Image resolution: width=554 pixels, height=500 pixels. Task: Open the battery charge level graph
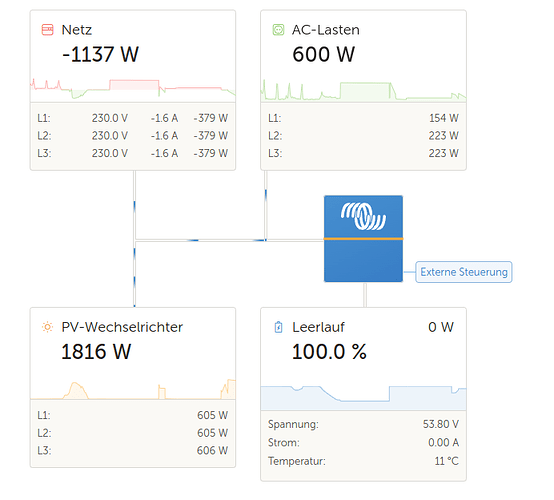[363, 398]
